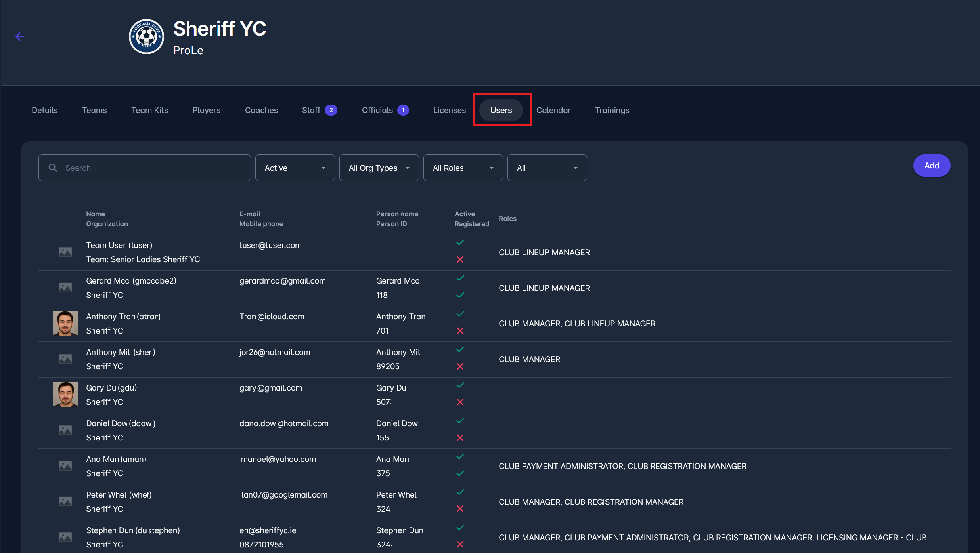Open the Active status dropdown
The image size is (980, 553).
(295, 168)
